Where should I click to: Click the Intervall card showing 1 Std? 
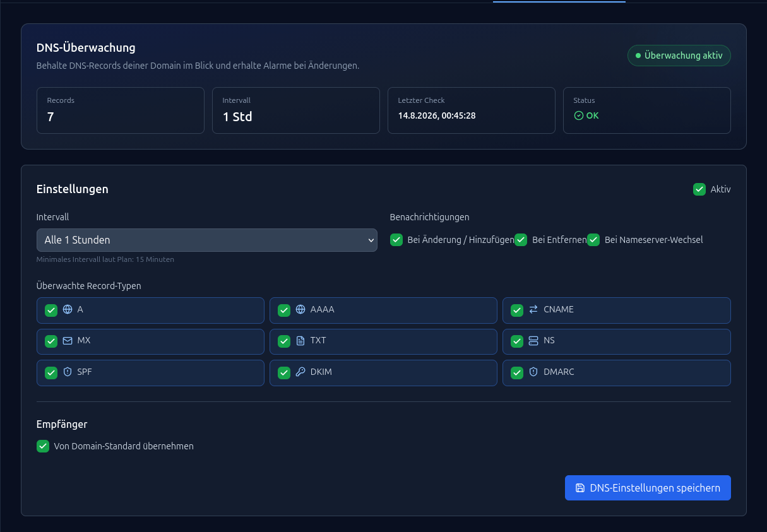[296, 110]
